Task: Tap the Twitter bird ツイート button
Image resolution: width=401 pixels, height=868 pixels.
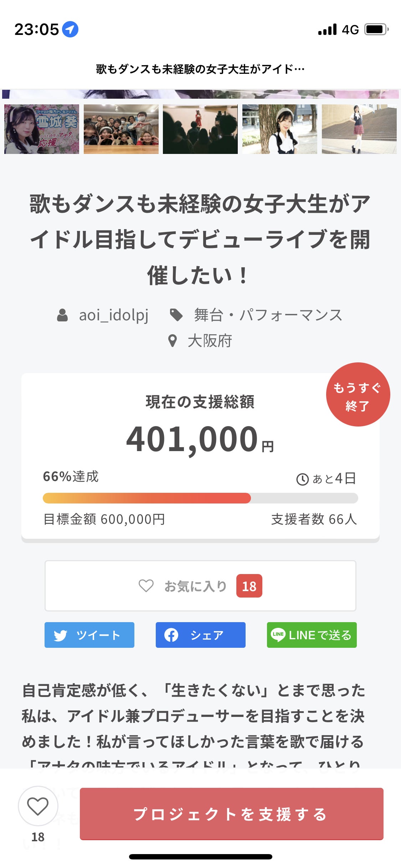Action: coord(89,635)
